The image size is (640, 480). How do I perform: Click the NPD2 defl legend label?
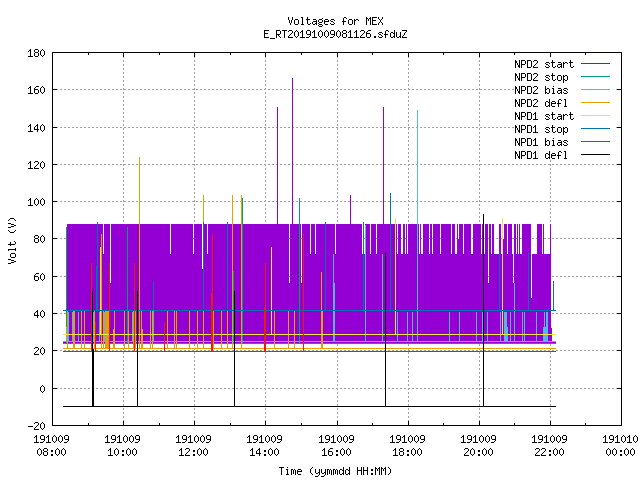tap(541, 103)
